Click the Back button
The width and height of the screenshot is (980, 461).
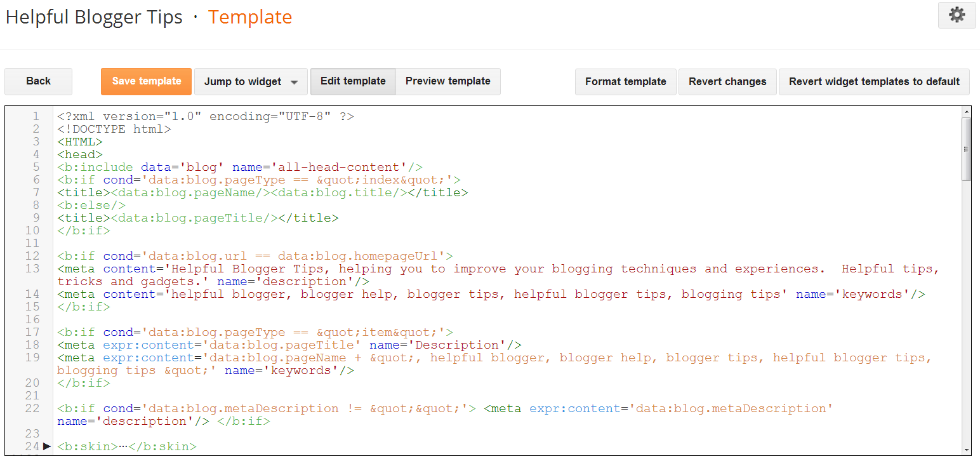(x=38, y=81)
